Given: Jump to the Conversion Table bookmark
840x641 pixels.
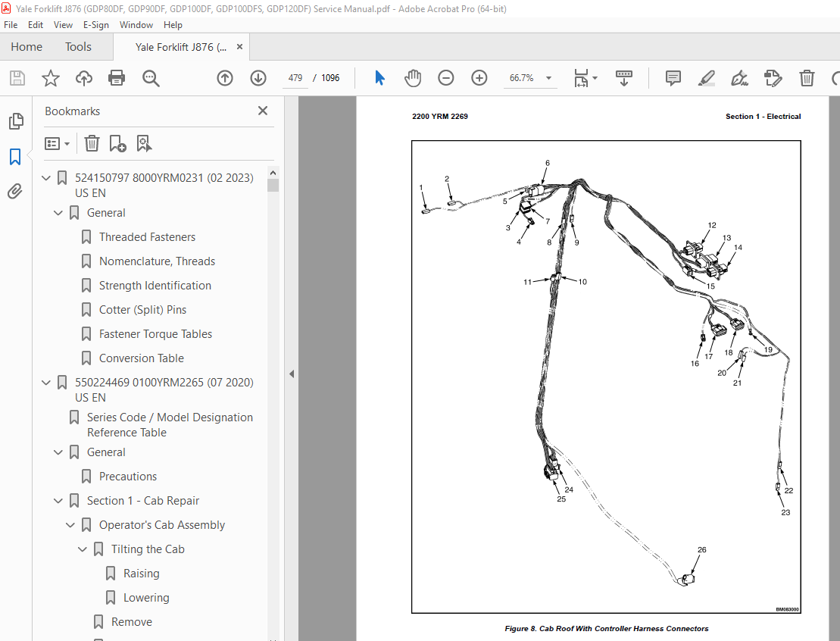Looking at the screenshot, I should tap(142, 358).
